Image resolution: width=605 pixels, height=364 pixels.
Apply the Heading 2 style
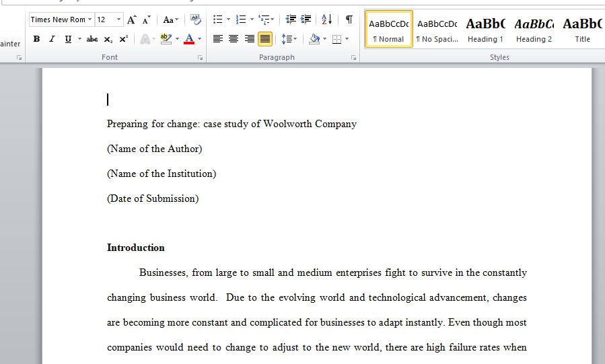point(534,30)
